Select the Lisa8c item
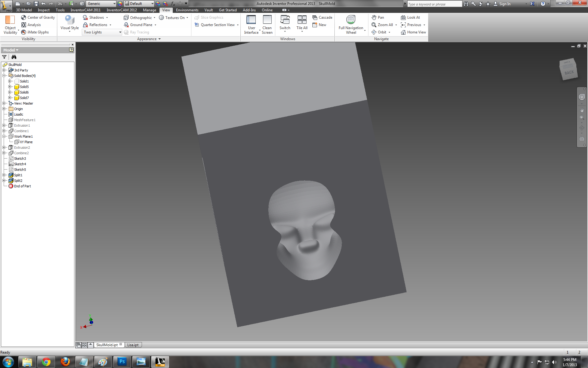The width and height of the screenshot is (588, 368). (18, 114)
